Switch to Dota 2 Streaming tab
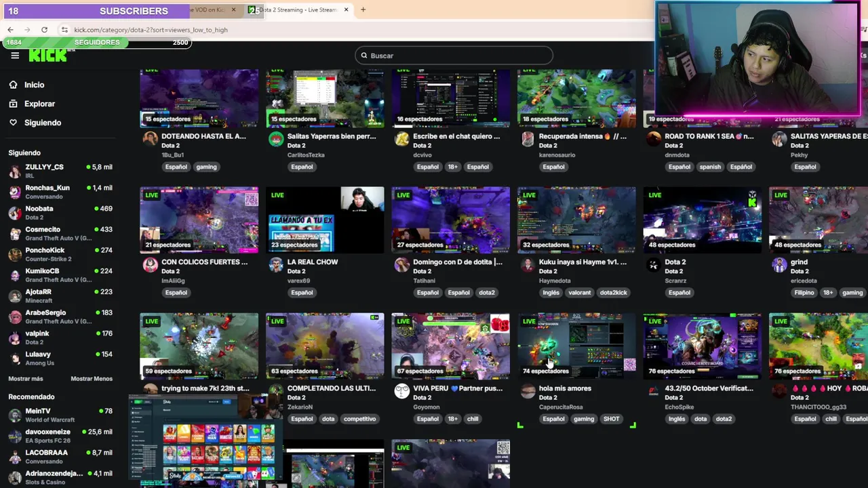The height and width of the screenshot is (488, 868). [299, 9]
